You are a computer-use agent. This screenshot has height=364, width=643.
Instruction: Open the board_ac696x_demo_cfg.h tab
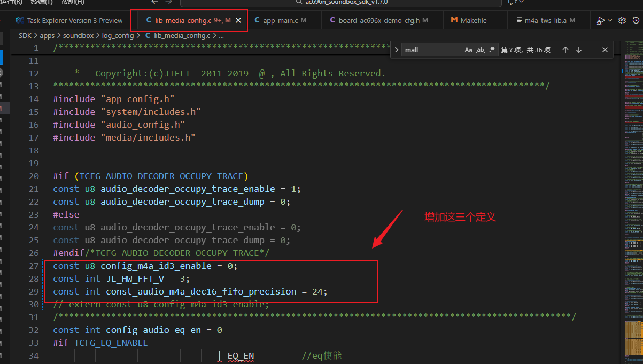click(x=383, y=20)
